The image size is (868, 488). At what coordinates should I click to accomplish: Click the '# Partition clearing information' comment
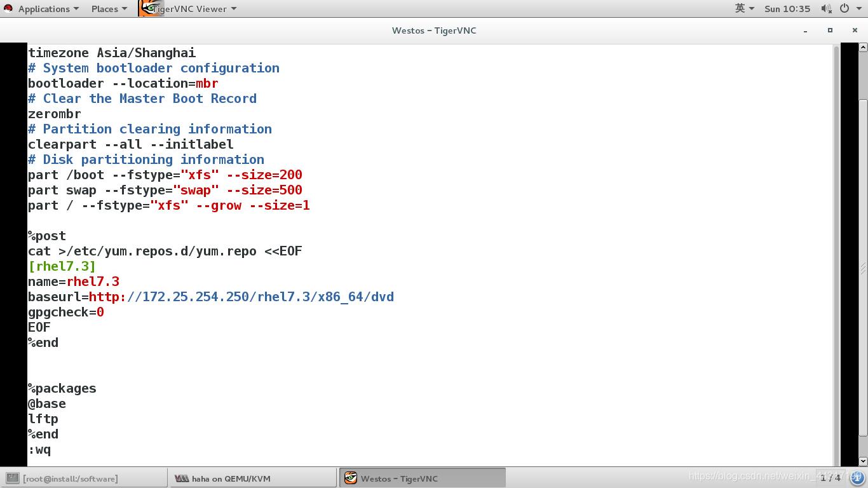[150, 129]
